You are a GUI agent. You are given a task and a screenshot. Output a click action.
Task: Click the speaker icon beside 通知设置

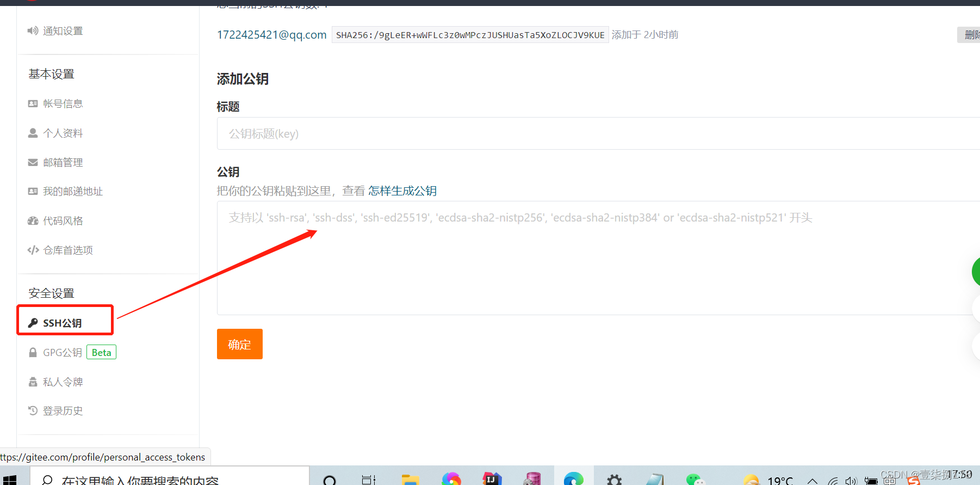tap(33, 31)
